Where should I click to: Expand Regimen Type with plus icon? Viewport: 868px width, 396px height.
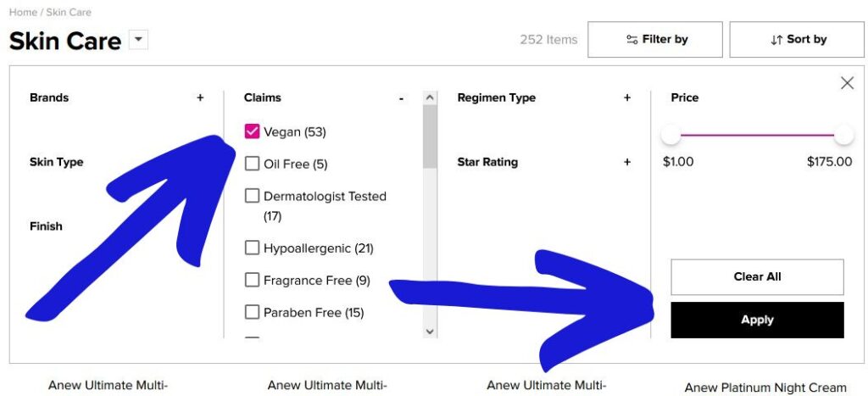pyautogui.click(x=627, y=98)
